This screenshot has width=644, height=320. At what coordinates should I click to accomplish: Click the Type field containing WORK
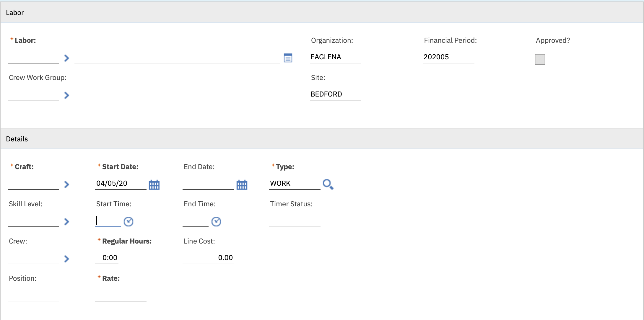coord(294,183)
